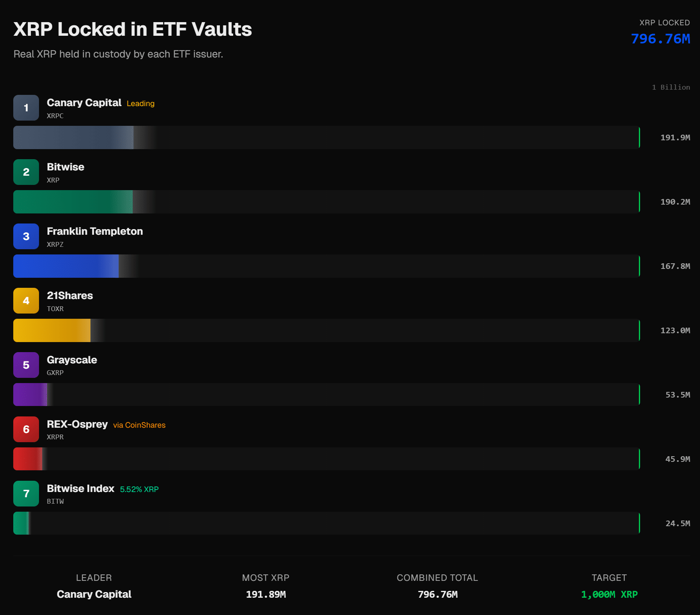The height and width of the screenshot is (615, 700).
Task: Select the Bitwise Index BITW progress bar
Action: click(x=326, y=523)
